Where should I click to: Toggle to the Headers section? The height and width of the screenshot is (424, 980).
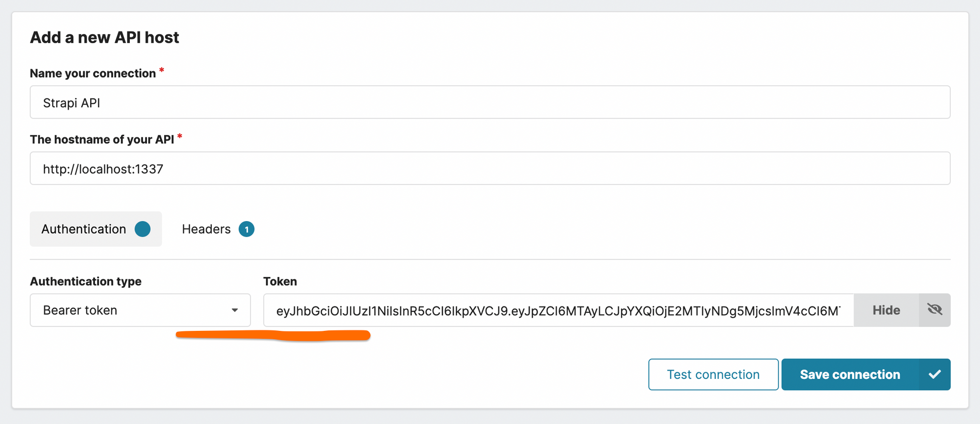206,229
